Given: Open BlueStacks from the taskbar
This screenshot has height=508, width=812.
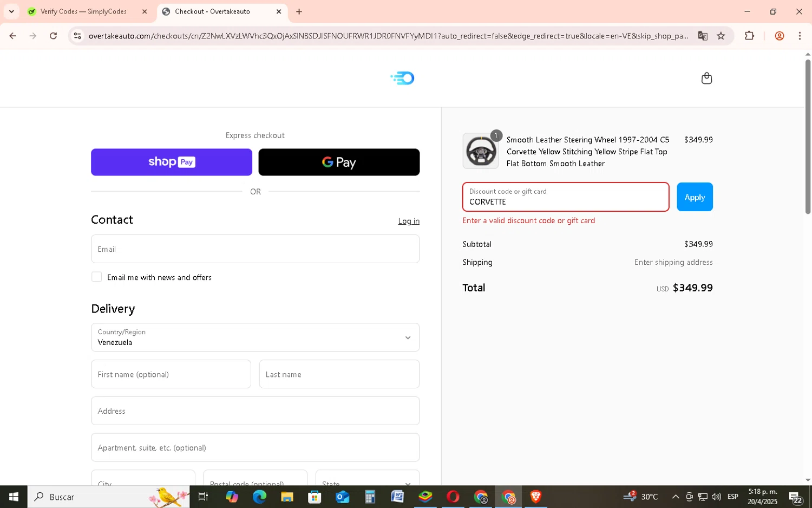Looking at the screenshot, I should (x=425, y=497).
